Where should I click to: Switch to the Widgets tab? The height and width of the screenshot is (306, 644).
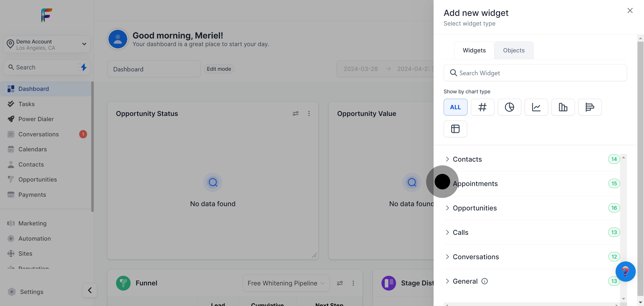(474, 50)
